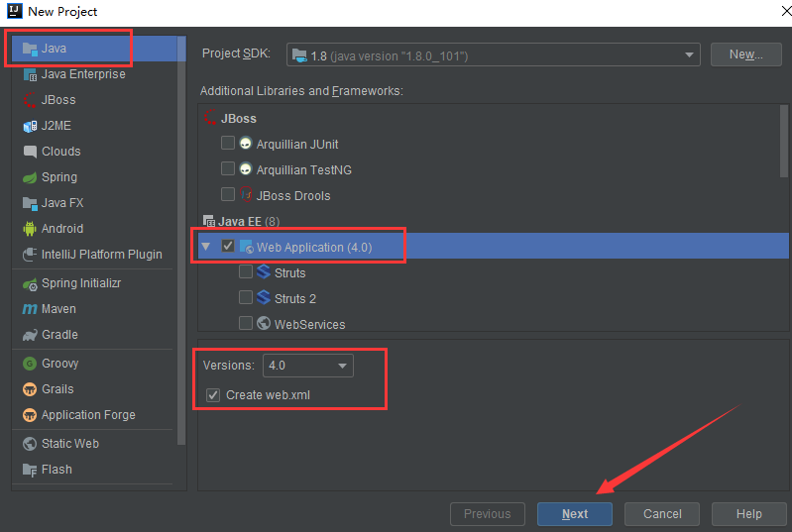Click the Grails icon
792x532 pixels.
[30, 389]
